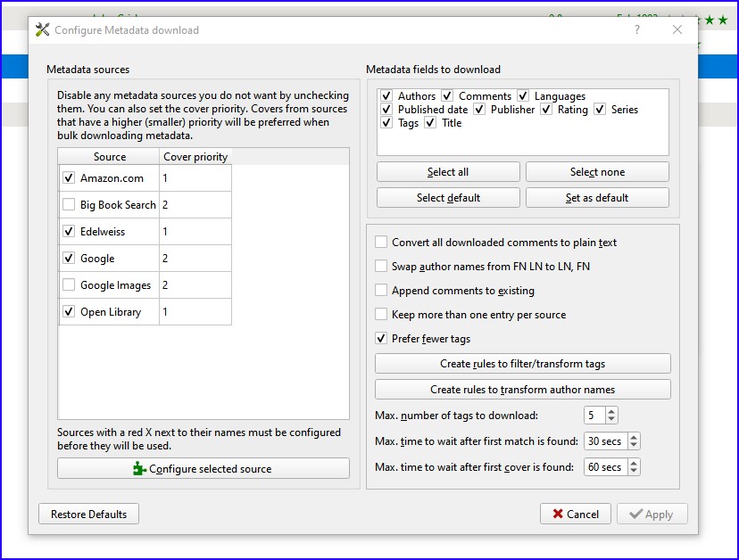The image size is (739, 560).
Task: Close the Configure Metadata download dialog
Action: (x=677, y=29)
